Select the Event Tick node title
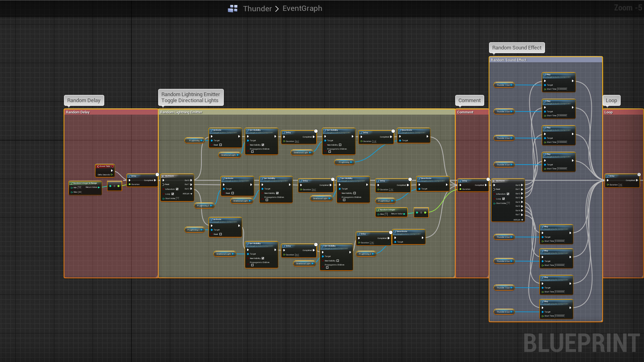Screen dimensions: 644x362 pos(105,166)
